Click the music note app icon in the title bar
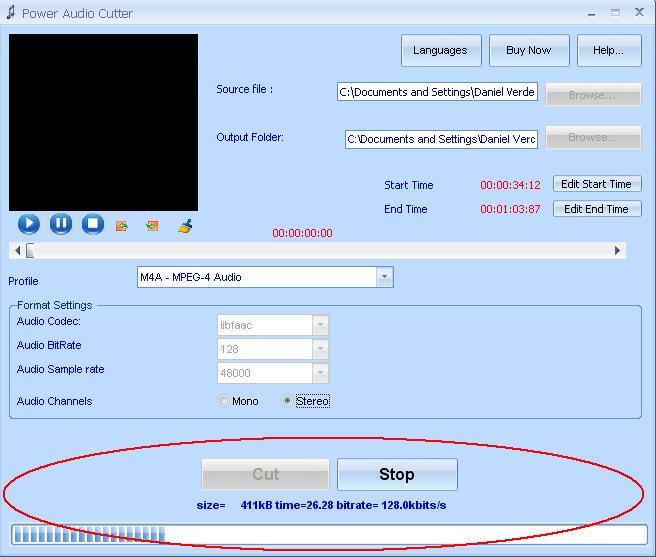 pyautogui.click(x=11, y=13)
